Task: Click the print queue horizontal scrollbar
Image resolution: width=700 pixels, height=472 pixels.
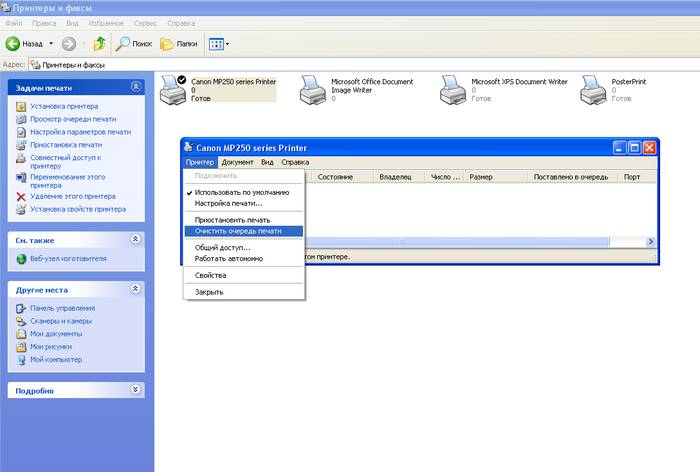Action: [x=480, y=241]
